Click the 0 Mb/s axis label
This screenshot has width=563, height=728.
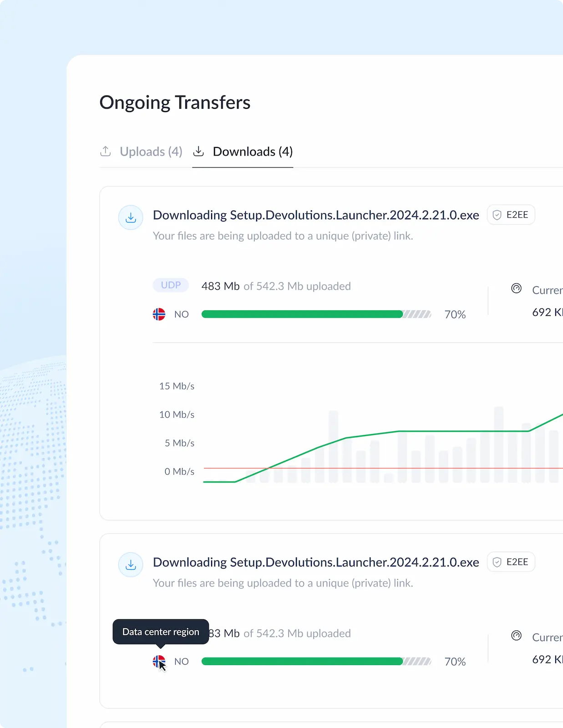click(x=179, y=471)
